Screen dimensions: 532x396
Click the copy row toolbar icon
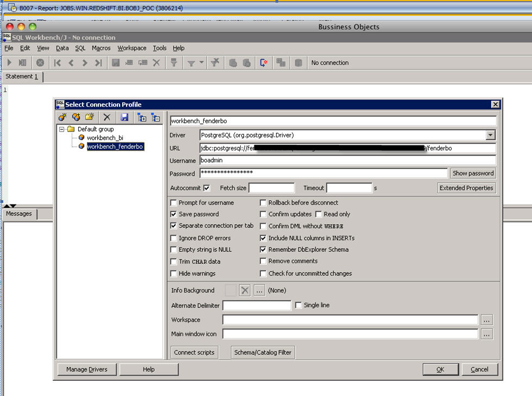coord(143,63)
